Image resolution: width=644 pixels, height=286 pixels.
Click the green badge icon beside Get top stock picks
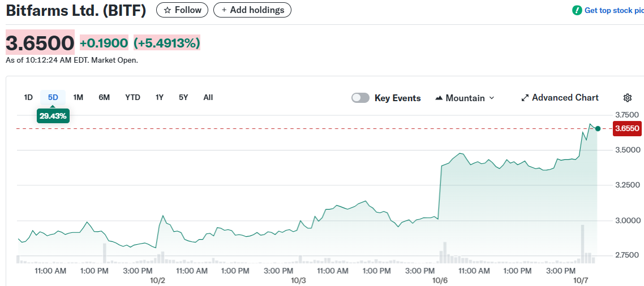click(577, 10)
